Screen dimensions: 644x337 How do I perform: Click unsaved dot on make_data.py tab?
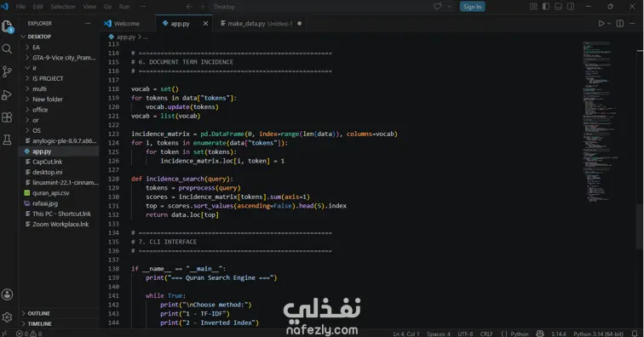pyautogui.click(x=299, y=23)
